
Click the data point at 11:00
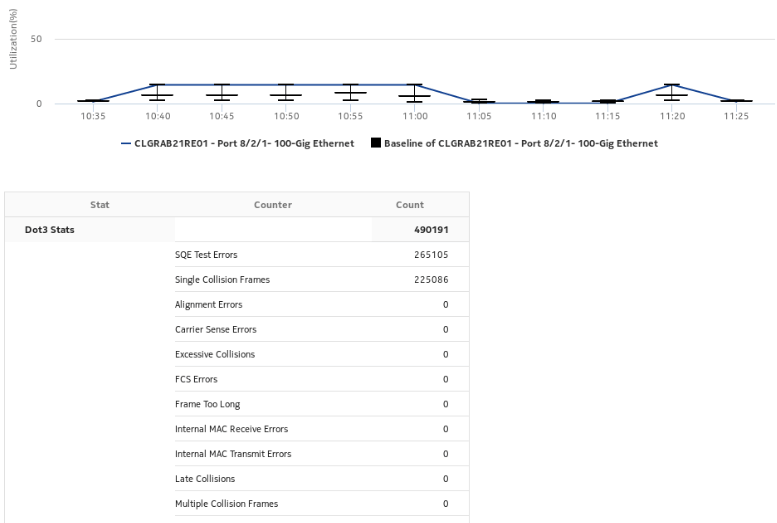[414, 85]
